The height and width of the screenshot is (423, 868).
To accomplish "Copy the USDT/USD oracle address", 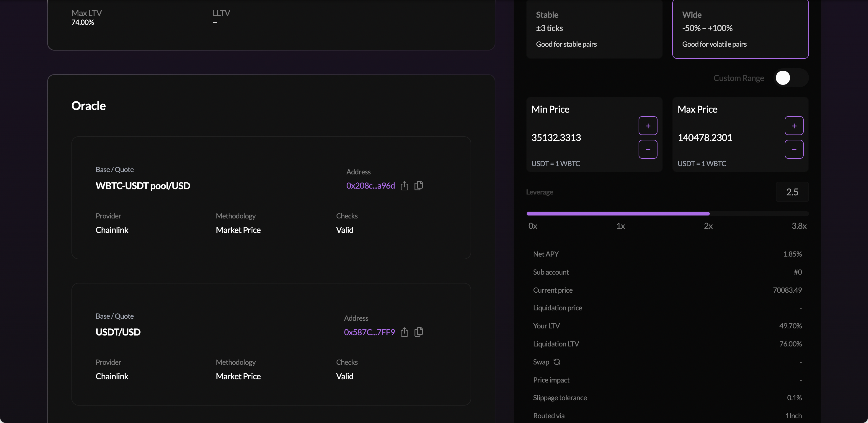I will pyautogui.click(x=419, y=332).
